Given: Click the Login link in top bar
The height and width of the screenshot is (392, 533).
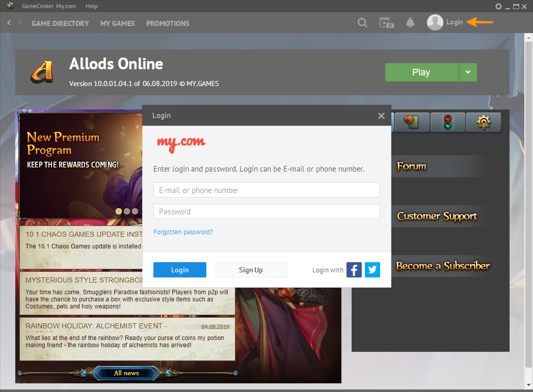Looking at the screenshot, I should (455, 22).
